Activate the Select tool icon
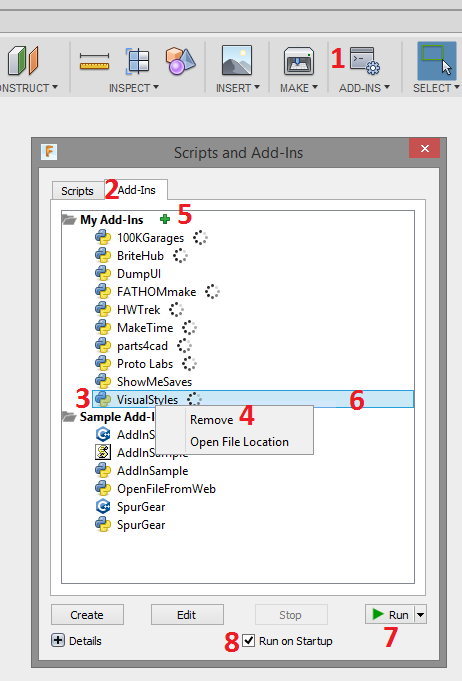This screenshot has height=681, width=462. coord(437,61)
